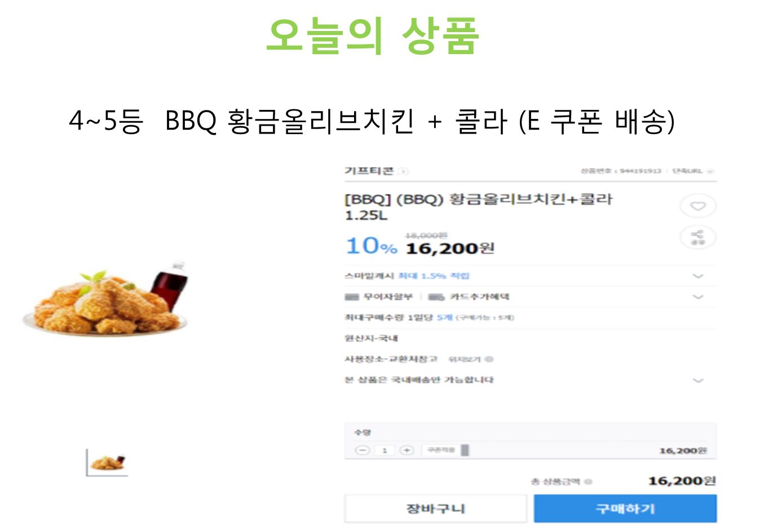Increase quantity with the plus icon
The width and height of the screenshot is (764, 532).
tap(407, 450)
